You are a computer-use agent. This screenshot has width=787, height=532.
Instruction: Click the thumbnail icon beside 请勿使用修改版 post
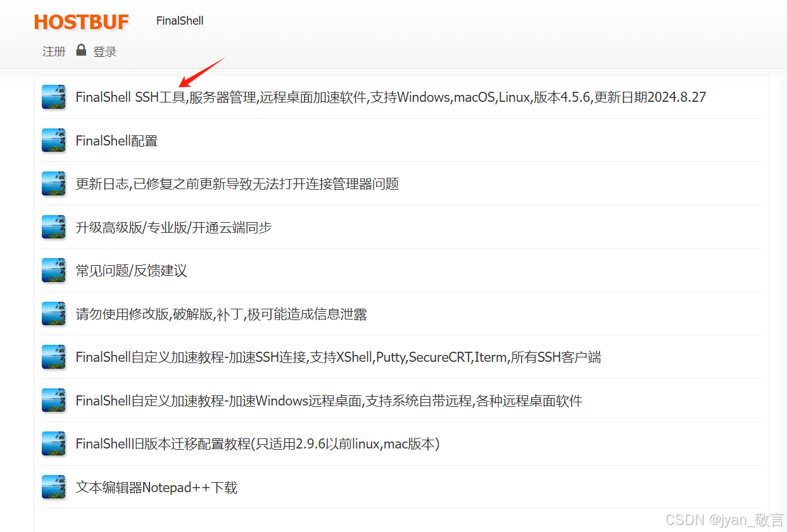(54, 314)
